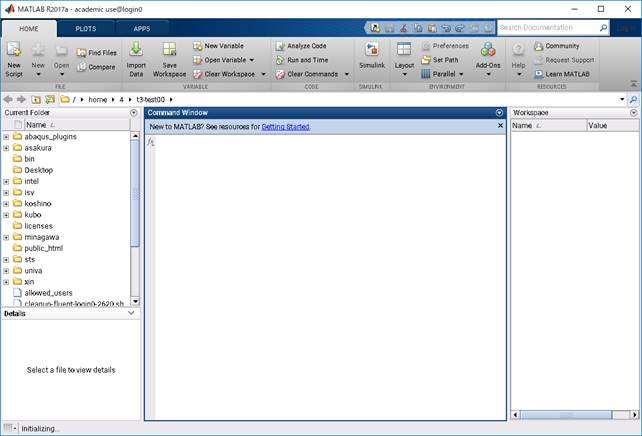Click the Set Path icon

(426, 60)
